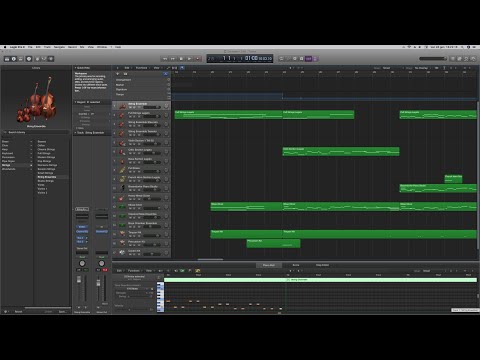Click the French Horn Section track icon
This screenshot has width=480, height=360.
pyautogui.click(x=122, y=179)
